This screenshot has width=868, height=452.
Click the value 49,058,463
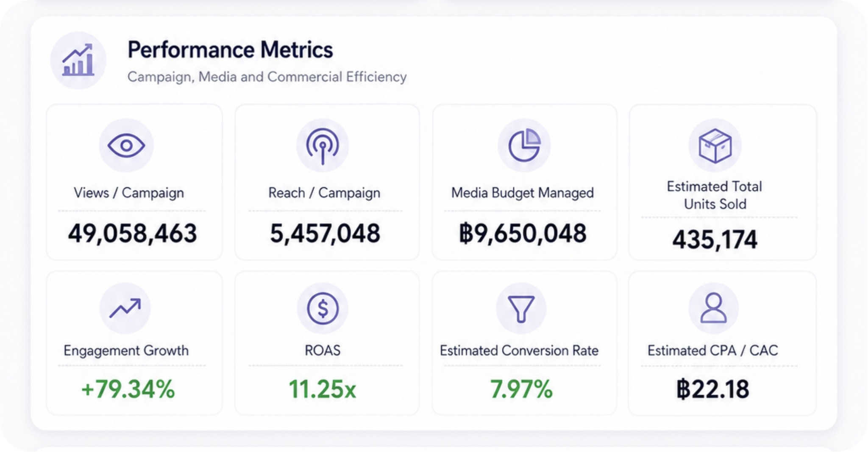coord(133,233)
